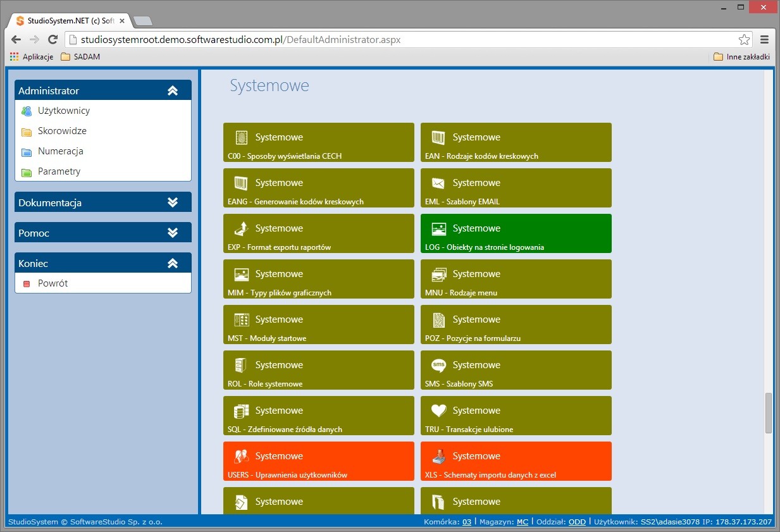The image size is (780, 532).
Task: Open EANG - Generowanie kodów kreskowych tile
Action: coord(319,188)
